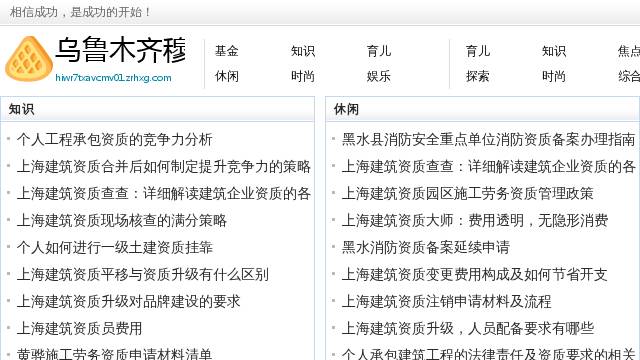The width and height of the screenshot is (640, 360).
Task: Open article 上海建筑资质大师：费用透明，无隐形消费
Action: click(x=475, y=220)
